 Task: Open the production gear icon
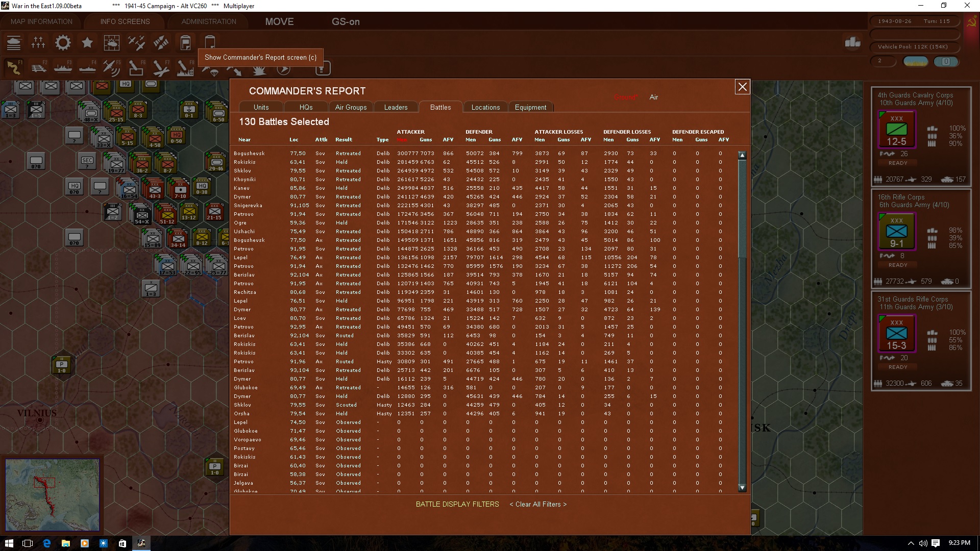point(63,43)
